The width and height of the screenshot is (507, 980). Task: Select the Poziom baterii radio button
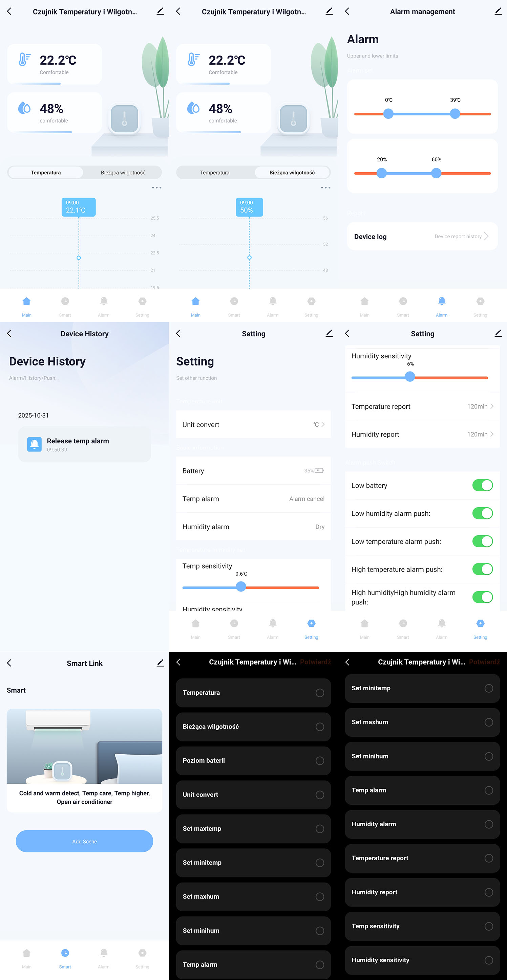[320, 760]
